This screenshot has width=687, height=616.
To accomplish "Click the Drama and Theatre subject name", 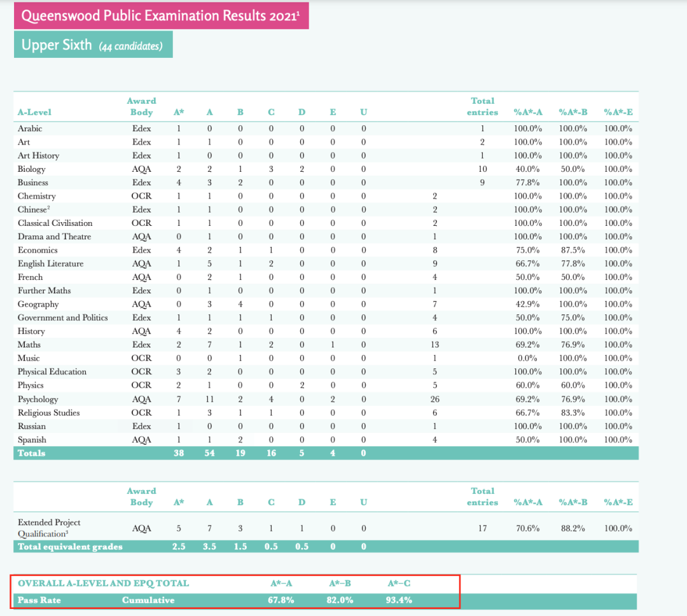I will pos(54,237).
